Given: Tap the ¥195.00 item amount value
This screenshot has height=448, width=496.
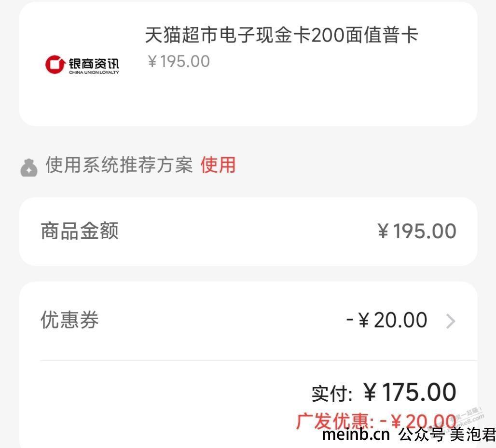Looking at the screenshot, I should click(416, 231).
